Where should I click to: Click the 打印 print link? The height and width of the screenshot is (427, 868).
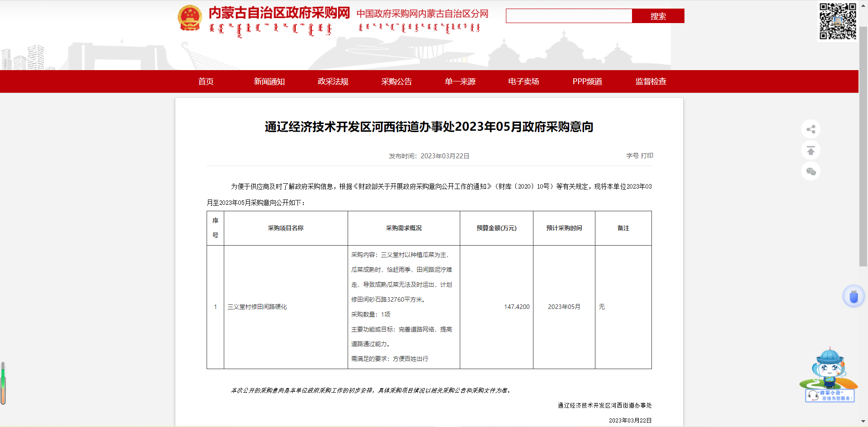click(x=647, y=156)
